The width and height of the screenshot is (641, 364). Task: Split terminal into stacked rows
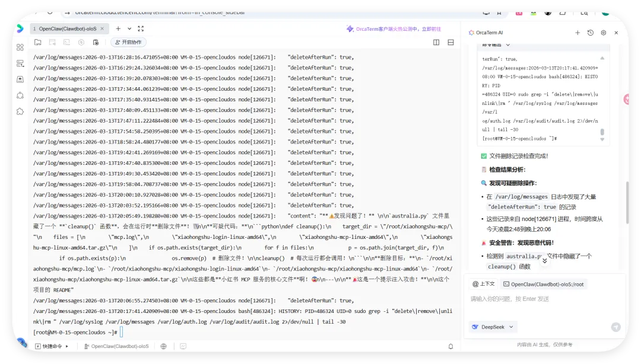(x=450, y=42)
